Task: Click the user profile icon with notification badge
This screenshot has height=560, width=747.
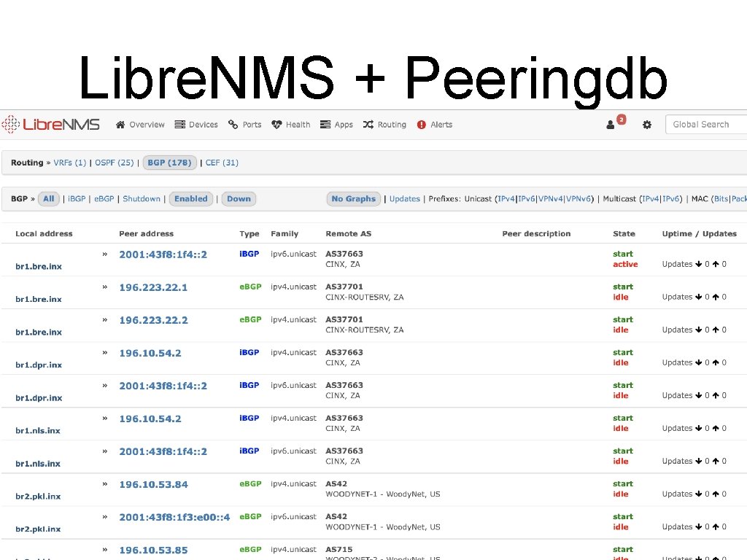Action: tap(616, 122)
